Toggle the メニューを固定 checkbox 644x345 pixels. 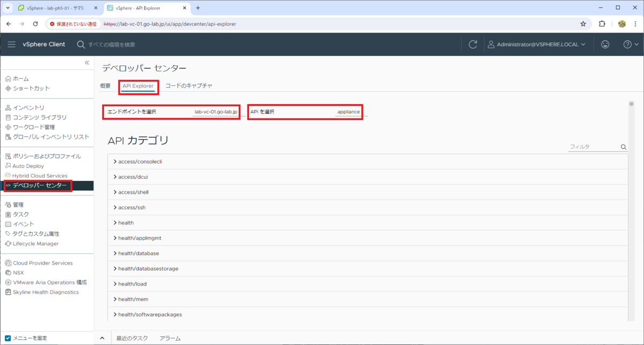(x=8, y=338)
